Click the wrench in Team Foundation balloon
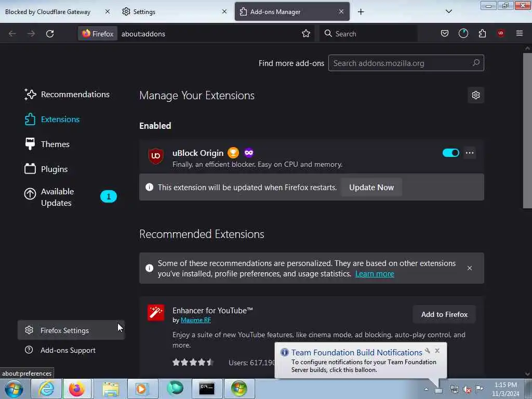The height and width of the screenshot is (399, 532). 428,351
